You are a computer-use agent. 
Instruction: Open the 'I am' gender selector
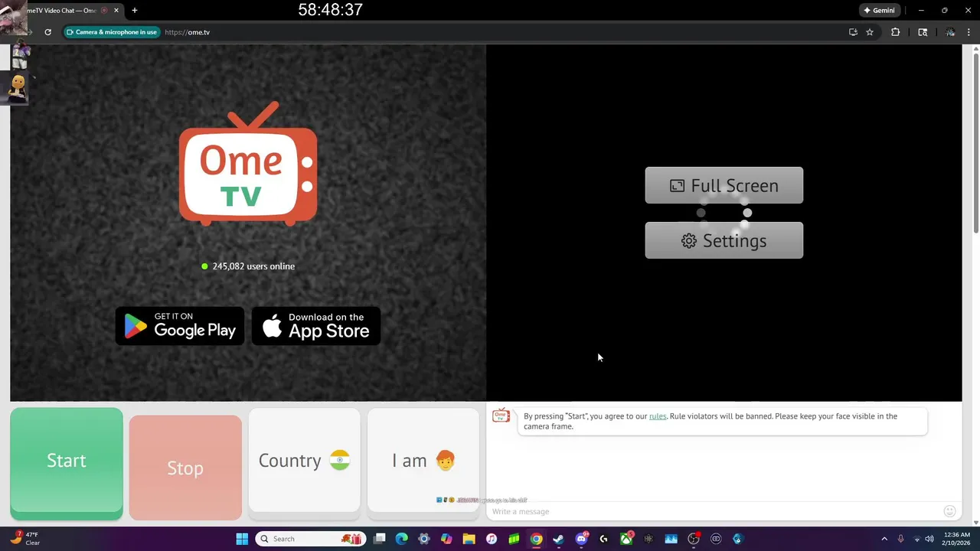(x=423, y=460)
